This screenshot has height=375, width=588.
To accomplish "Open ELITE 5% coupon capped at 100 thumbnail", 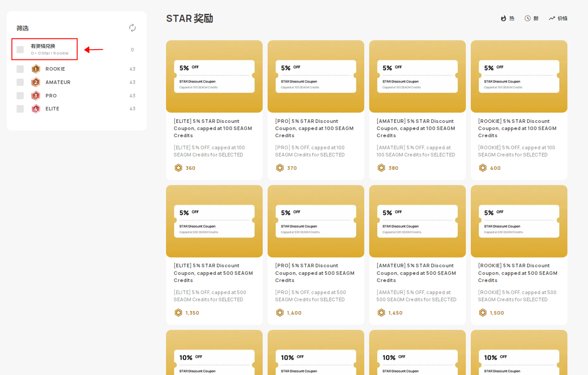I will pos(214,76).
